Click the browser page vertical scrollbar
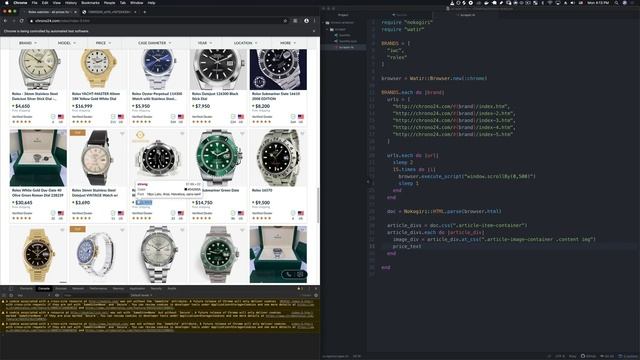The image size is (640, 360). 318,205
